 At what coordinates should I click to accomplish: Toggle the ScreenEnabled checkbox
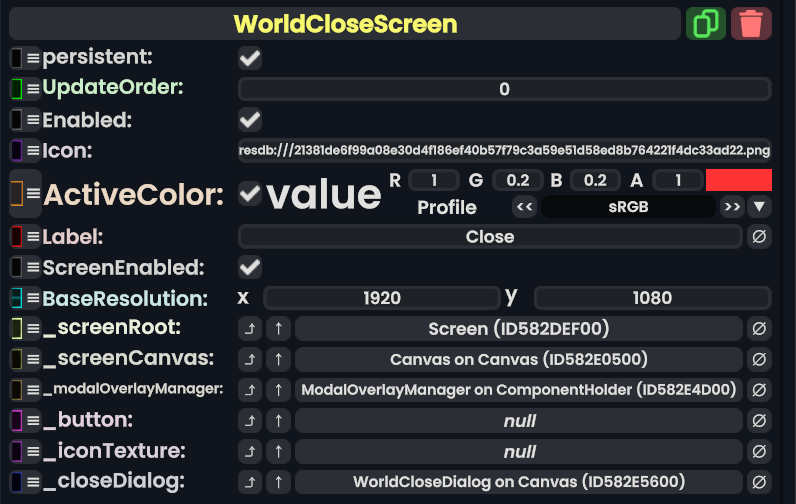(x=250, y=267)
